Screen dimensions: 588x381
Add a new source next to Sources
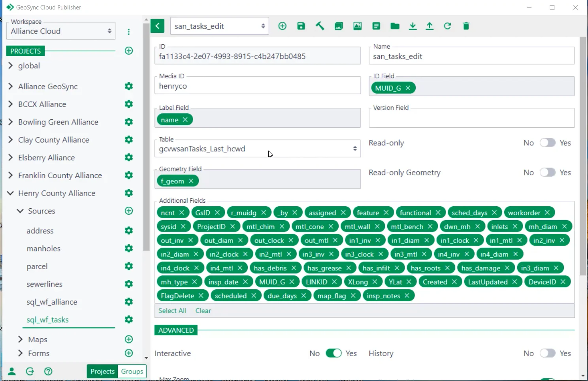point(129,211)
